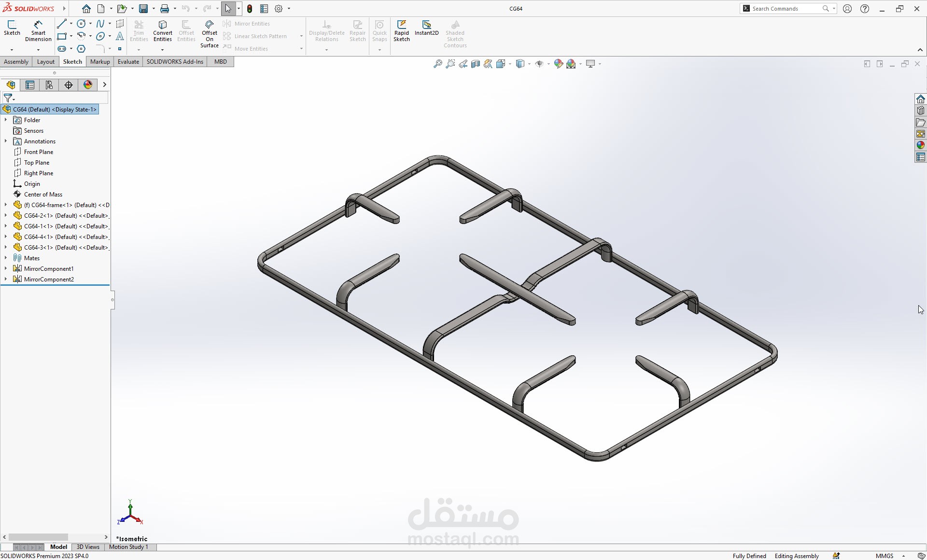This screenshot has height=560, width=927.
Task: Toggle Instant2D mode
Action: 426,28
